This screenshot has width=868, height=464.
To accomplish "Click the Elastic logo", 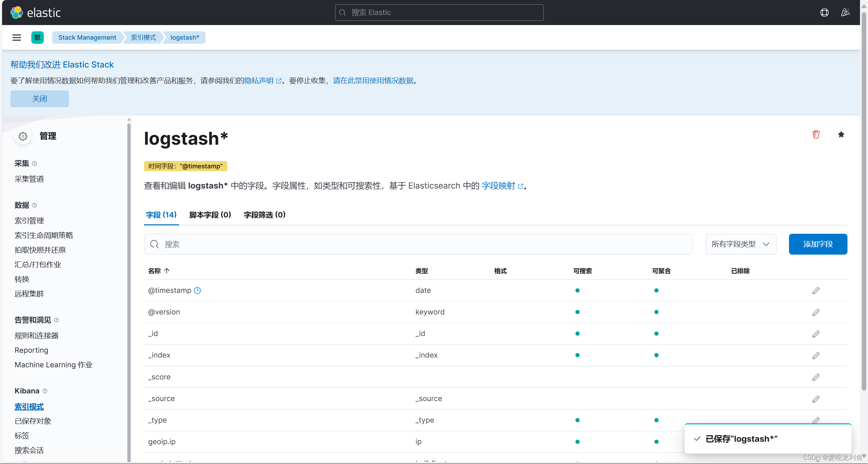I will [x=35, y=13].
